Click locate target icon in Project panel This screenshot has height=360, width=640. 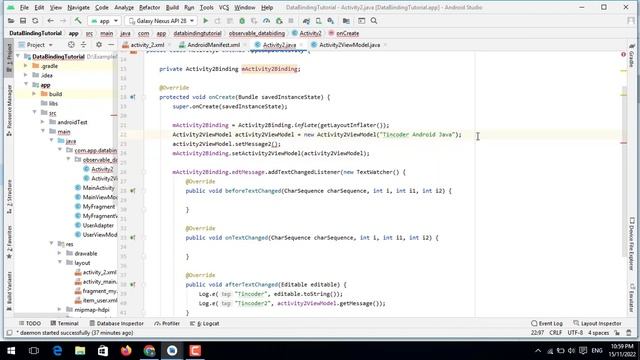[71, 45]
